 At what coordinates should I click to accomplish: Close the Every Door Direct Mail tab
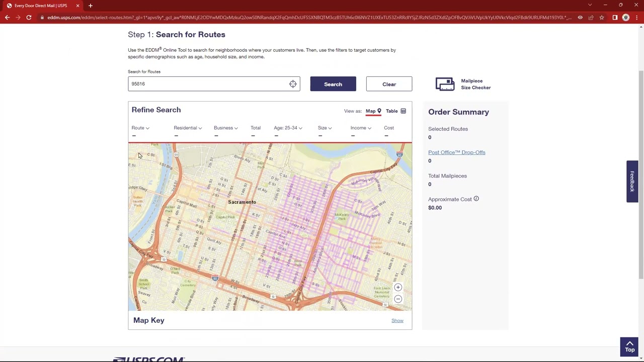pyautogui.click(x=77, y=6)
